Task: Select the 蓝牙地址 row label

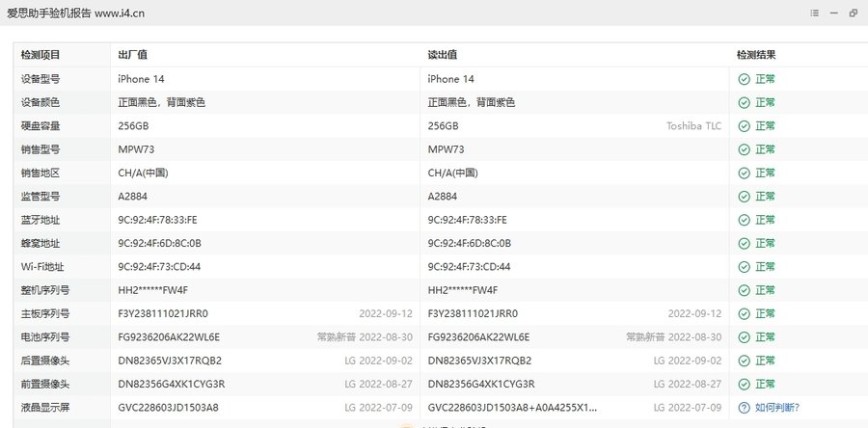Action: point(41,220)
